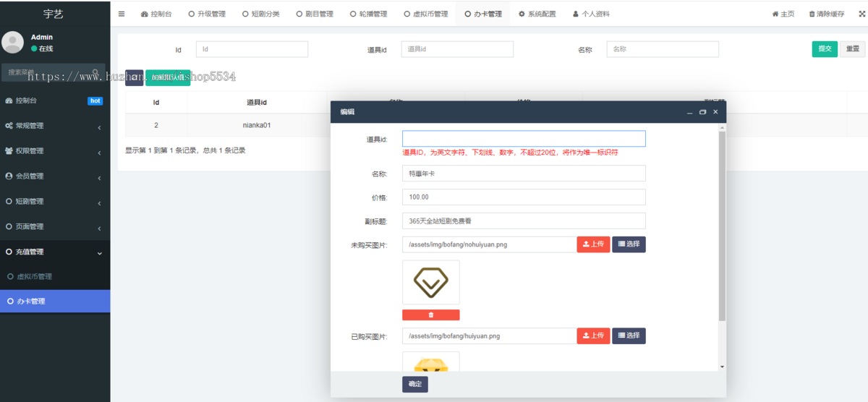Image resolution: width=868 pixels, height=402 pixels.
Task: Click the red trash delete image button
Action: 431,315
